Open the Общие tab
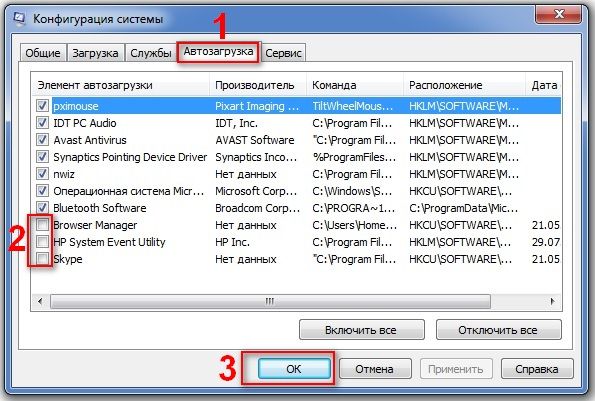 [43, 53]
